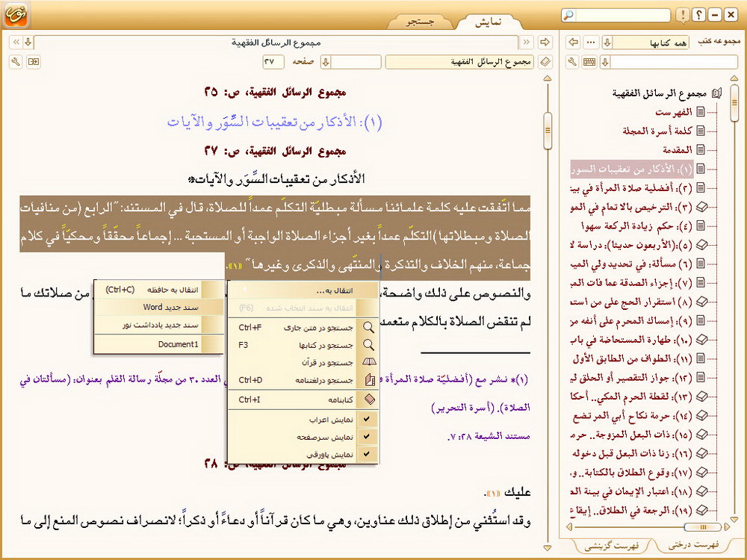Switch to the نمایش tab
The width and height of the screenshot is (747, 560).
[x=489, y=22]
